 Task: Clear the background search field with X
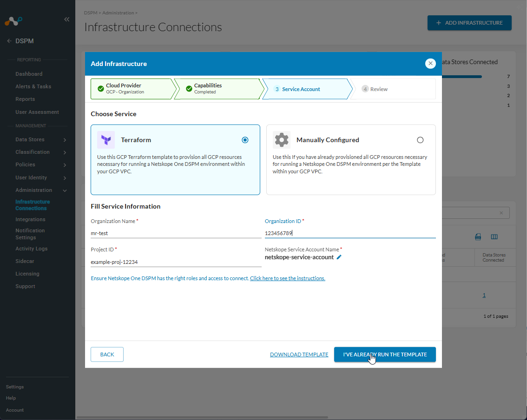[x=501, y=213]
